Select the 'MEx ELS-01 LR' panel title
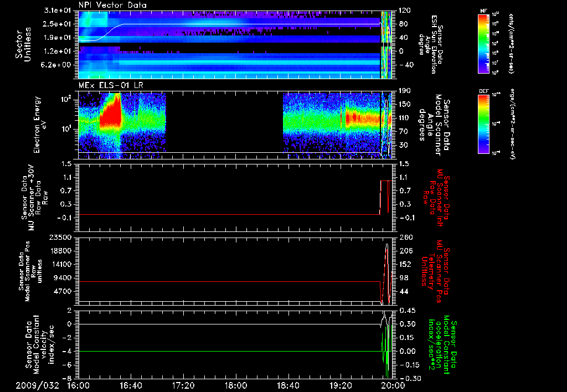 click(x=110, y=85)
